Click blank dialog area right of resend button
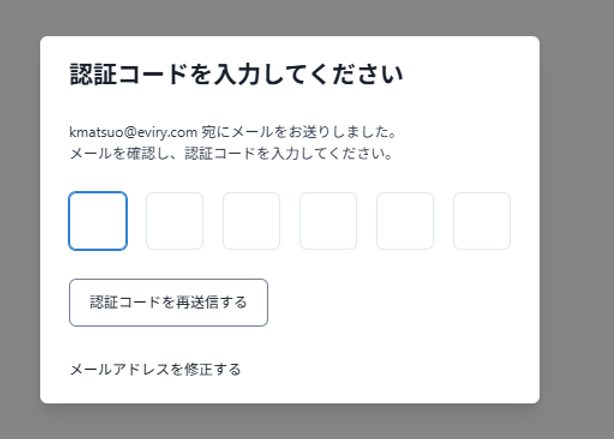 tap(400, 302)
